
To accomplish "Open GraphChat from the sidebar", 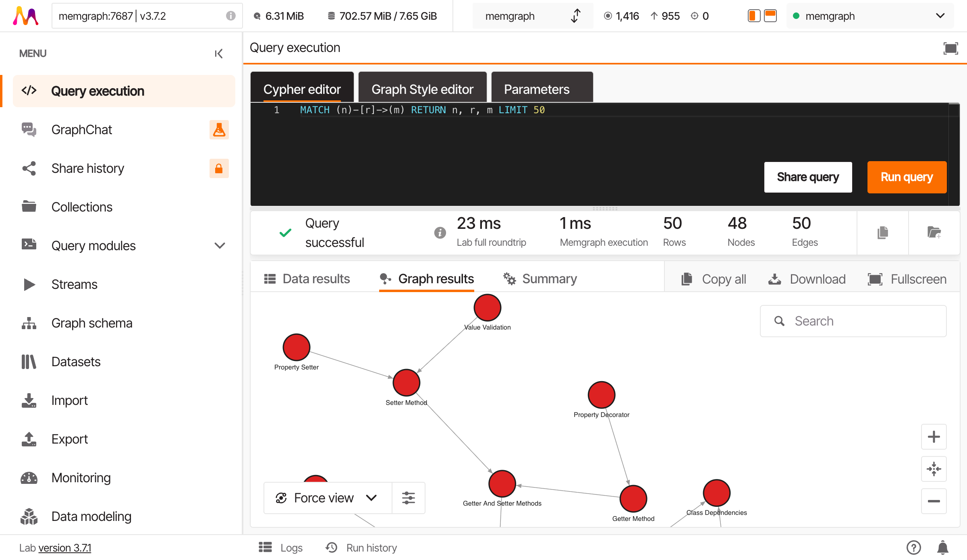I will tap(82, 129).
